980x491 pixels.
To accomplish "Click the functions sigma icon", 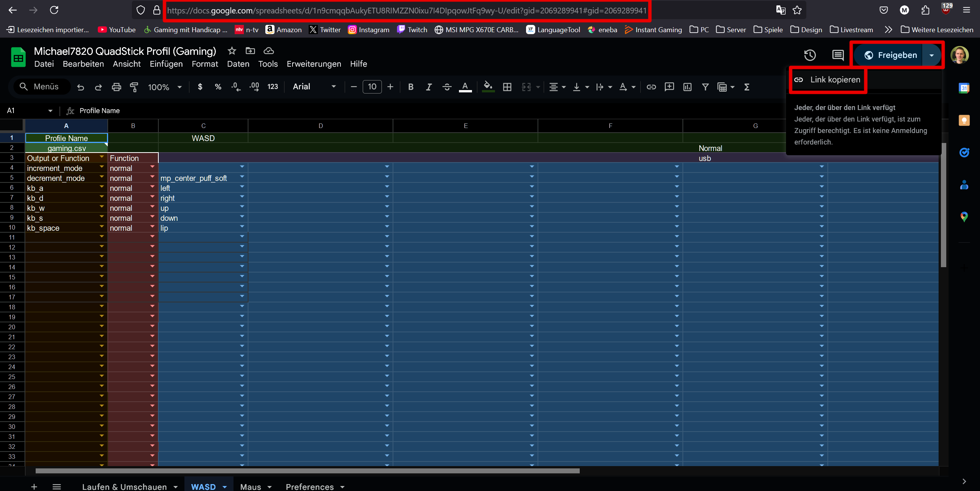I will (x=747, y=87).
